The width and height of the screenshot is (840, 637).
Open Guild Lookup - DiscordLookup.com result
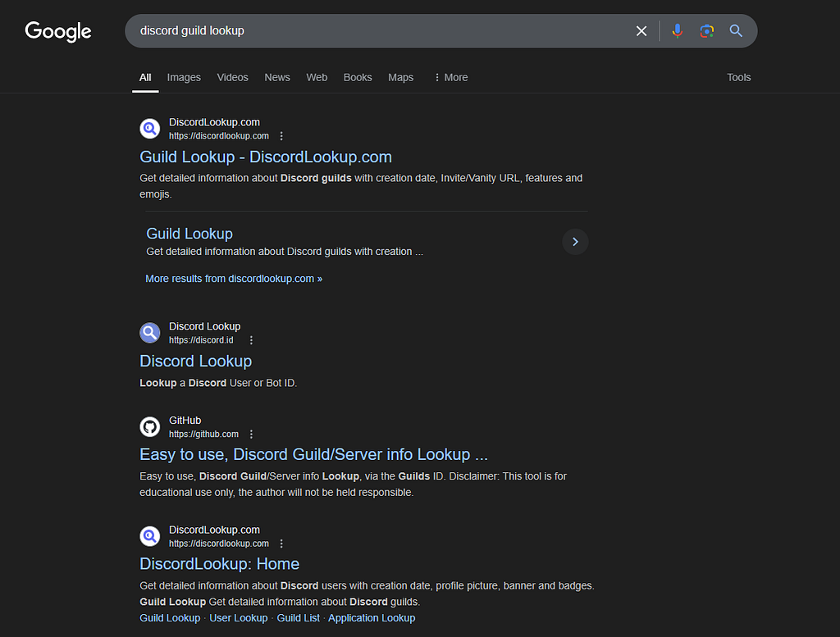266,157
